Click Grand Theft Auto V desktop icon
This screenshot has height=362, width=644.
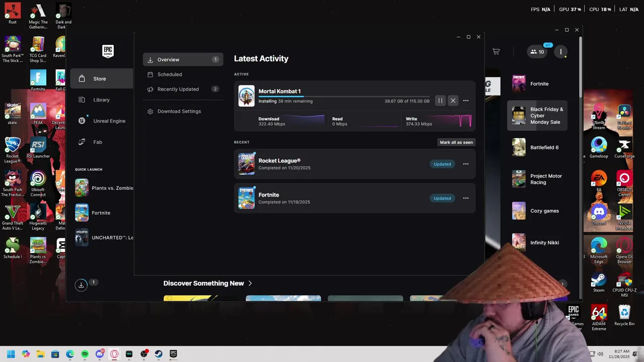(x=13, y=217)
